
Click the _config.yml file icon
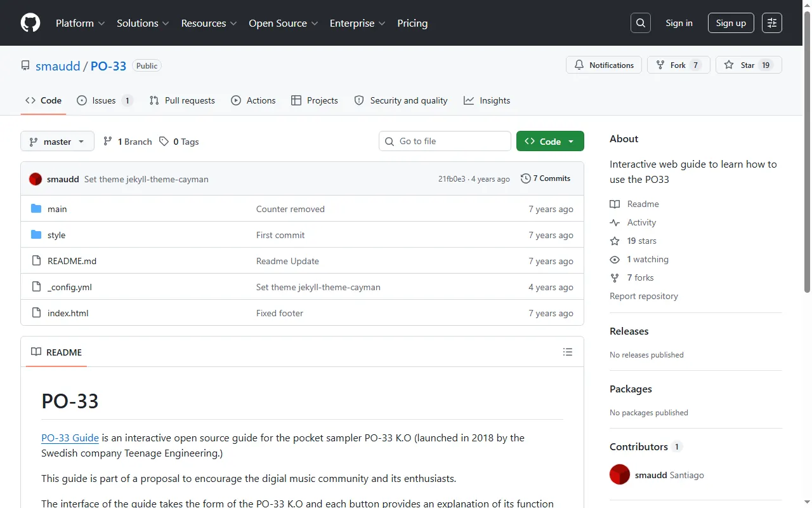[36, 287]
